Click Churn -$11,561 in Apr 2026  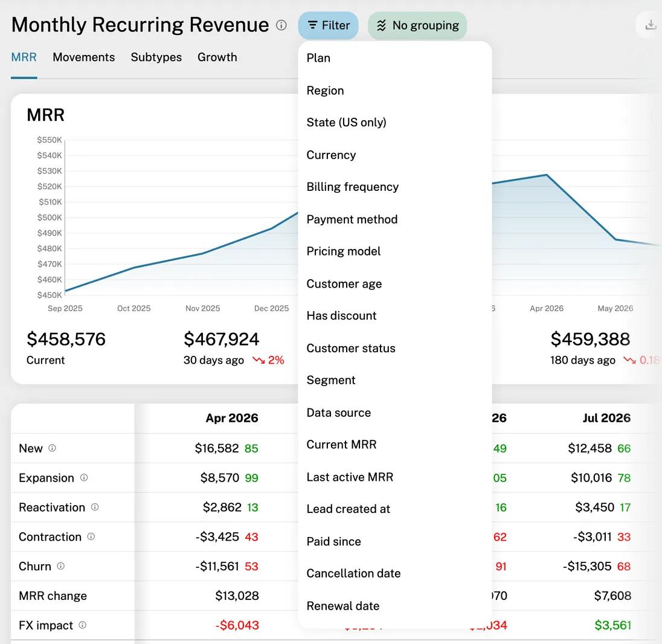tap(217, 566)
